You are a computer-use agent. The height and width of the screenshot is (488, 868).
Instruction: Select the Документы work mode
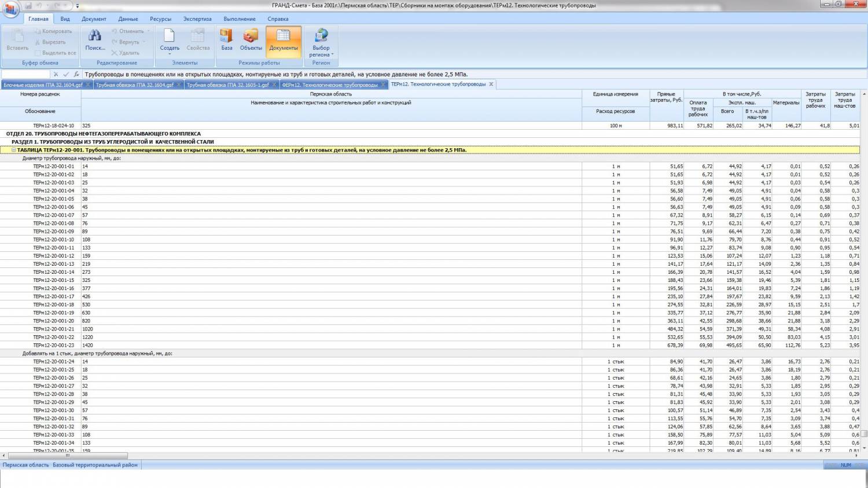tap(283, 39)
